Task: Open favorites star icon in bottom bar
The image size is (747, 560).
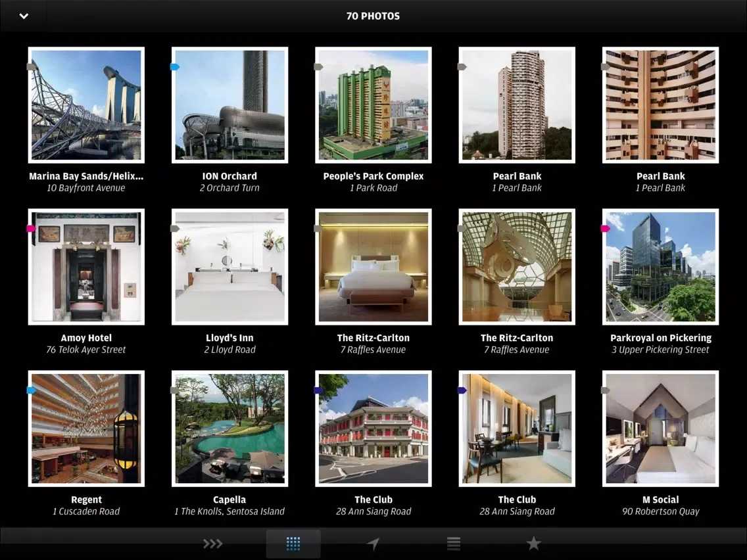Action: click(533, 543)
